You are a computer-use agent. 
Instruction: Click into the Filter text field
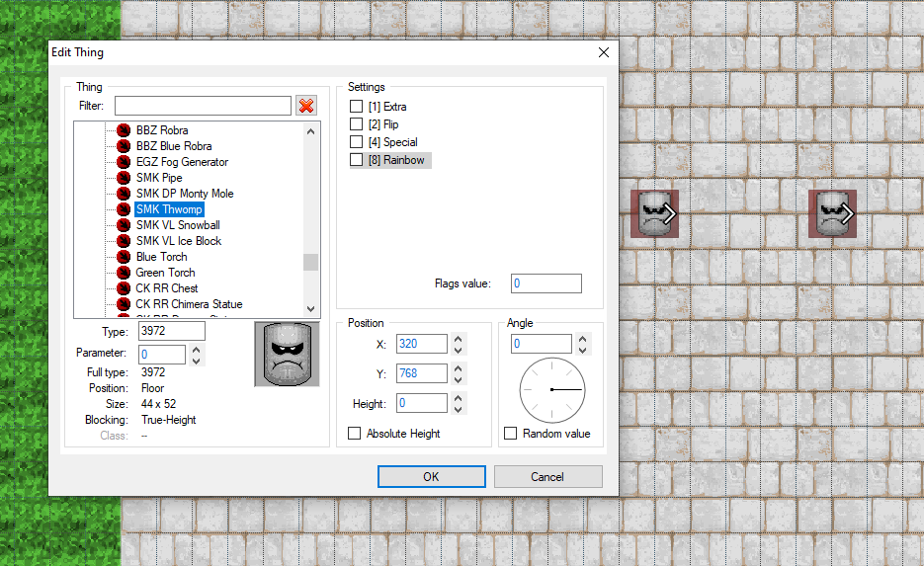pyautogui.click(x=203, y=106)
